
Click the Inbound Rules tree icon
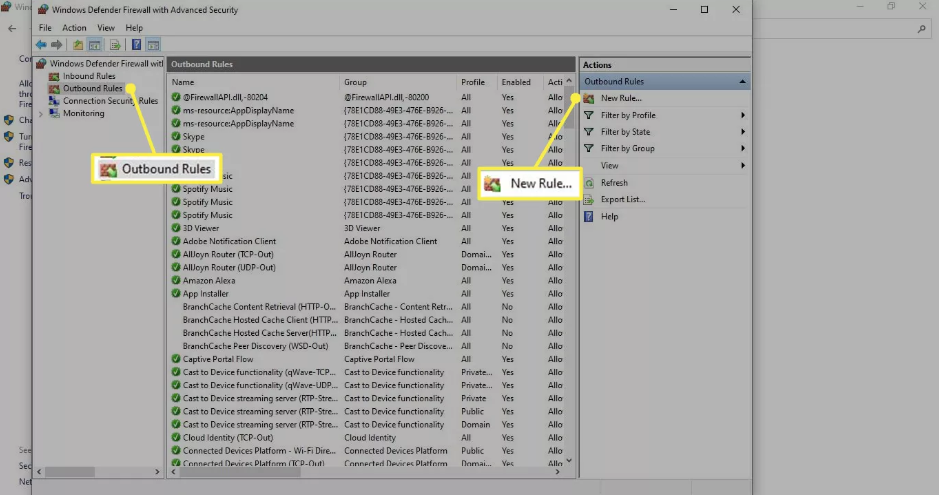point(54,76)
